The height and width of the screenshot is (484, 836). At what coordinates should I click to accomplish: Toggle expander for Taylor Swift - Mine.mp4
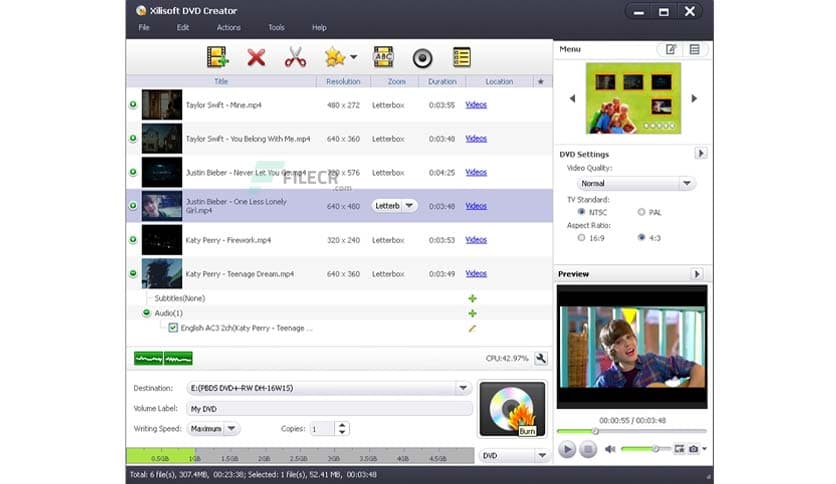pos(133,104)
